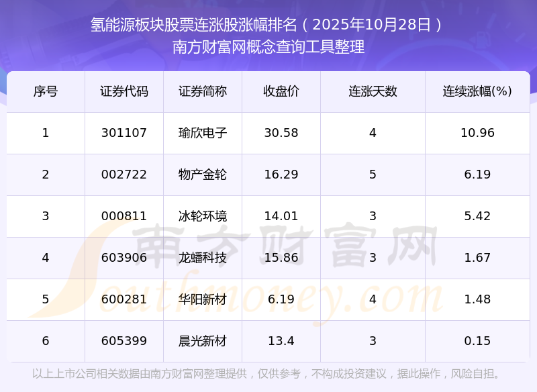
Task: Click the stock name 龙蟠科技
Action: 203,258
